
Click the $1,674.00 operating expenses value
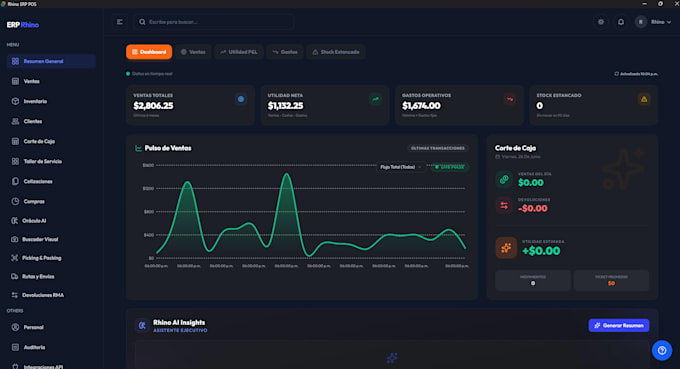coord(421,106)
